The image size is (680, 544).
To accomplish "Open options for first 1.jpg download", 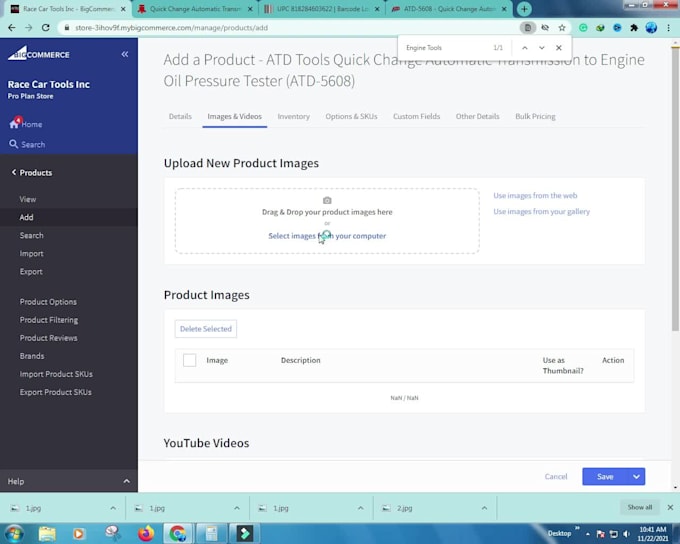I will point(113,508).
